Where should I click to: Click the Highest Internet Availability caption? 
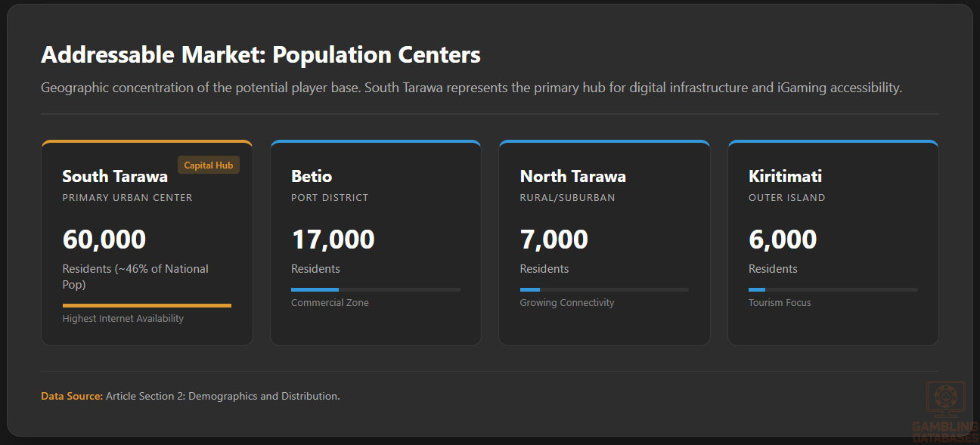123,319
